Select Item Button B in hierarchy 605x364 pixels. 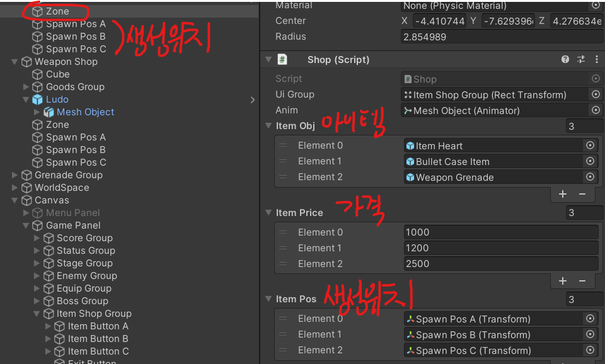(x=98, y=339)
